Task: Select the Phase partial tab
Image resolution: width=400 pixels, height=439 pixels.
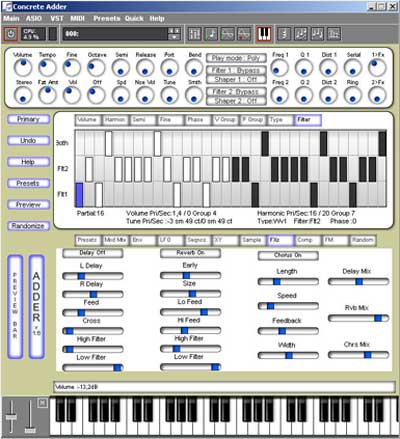Action: click(198, 120)
